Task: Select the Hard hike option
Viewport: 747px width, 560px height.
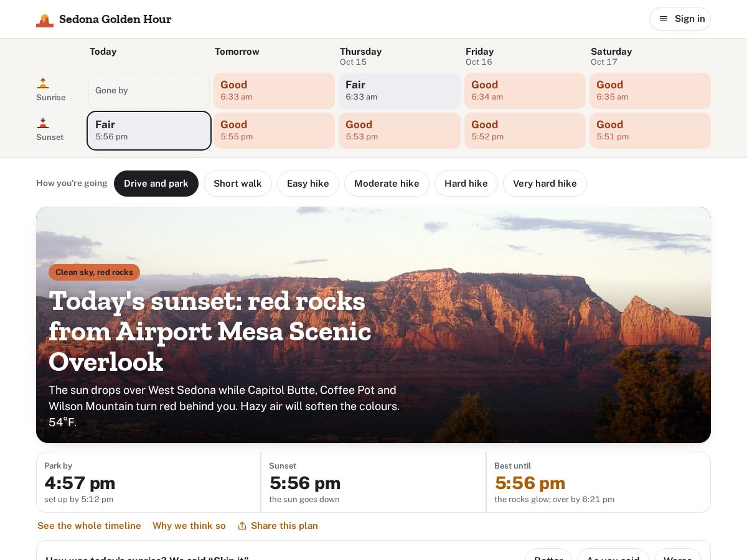Action: 466,184
